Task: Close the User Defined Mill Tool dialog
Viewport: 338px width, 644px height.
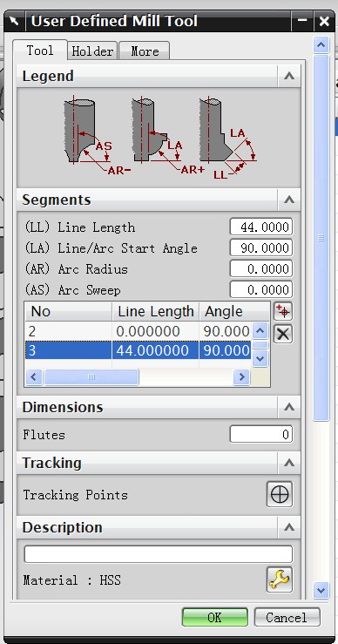Action: pyautogui.click(x=324, y=21)
